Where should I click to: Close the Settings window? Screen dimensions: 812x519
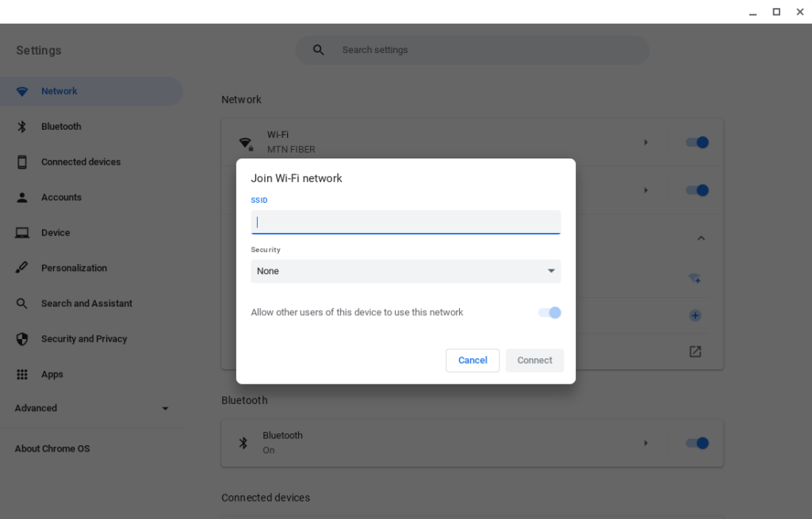[799, 11]
